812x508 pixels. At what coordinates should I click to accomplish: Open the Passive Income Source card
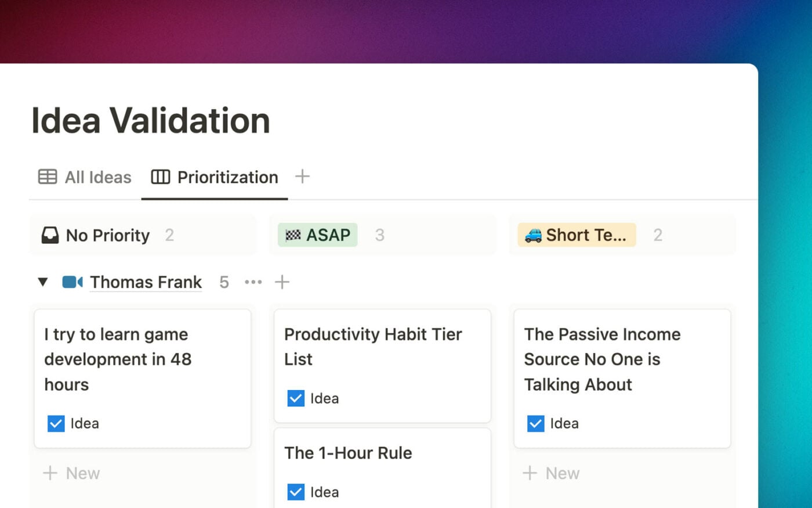click(x=602, y=359)
